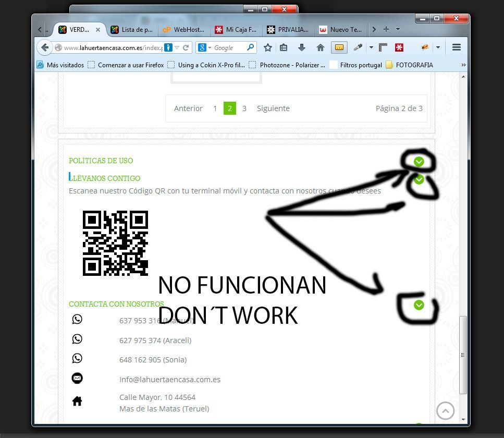Switch to the Mi Caja F... tab
The height and width of the screenshot is (438, 504).
pos(236,30)
